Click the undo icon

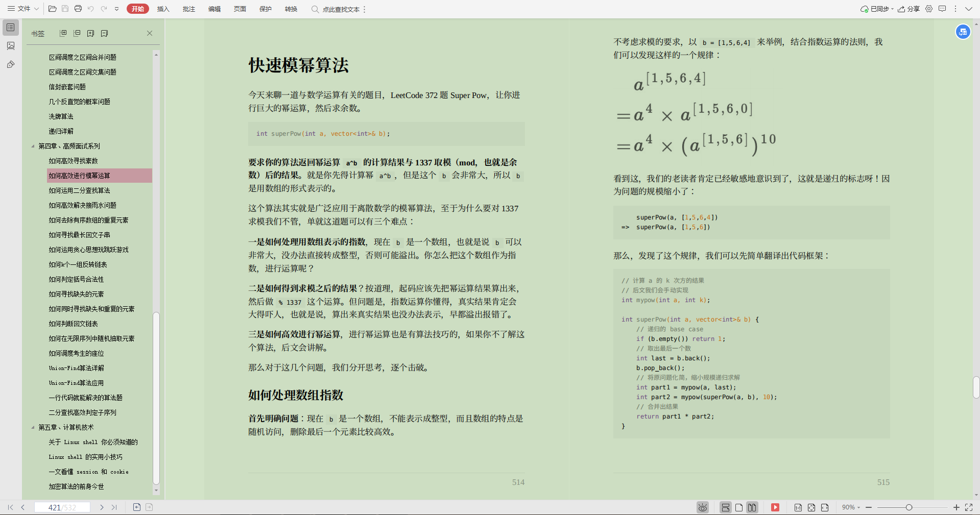point(91,9)
